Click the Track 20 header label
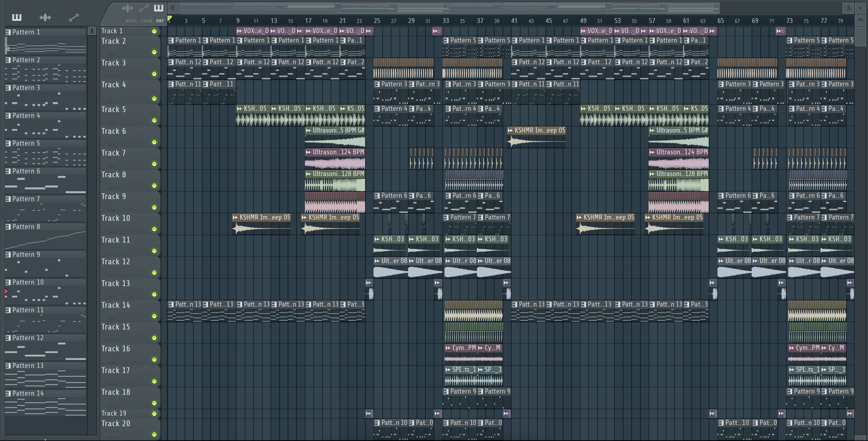This screenshot has width=868, height=441. pos(115,423)
